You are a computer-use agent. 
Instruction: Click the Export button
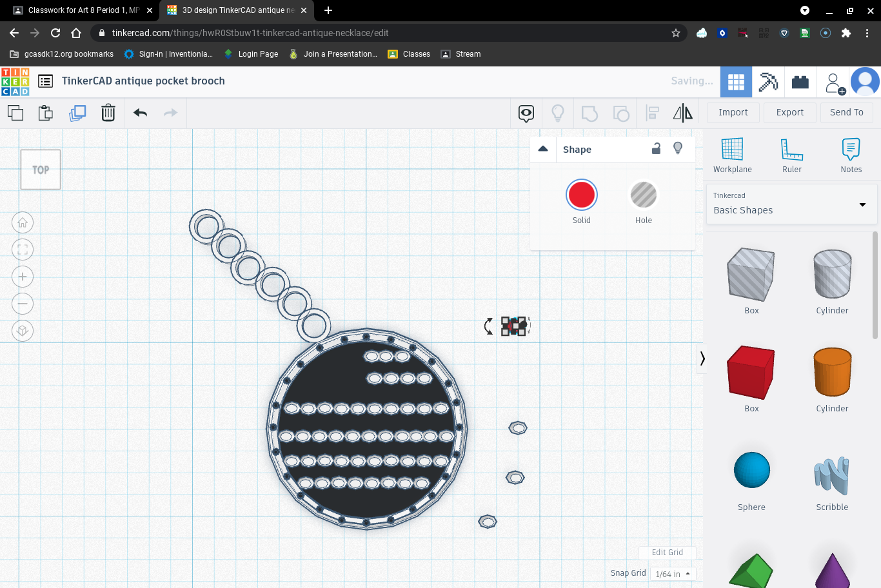coord(789,112)
